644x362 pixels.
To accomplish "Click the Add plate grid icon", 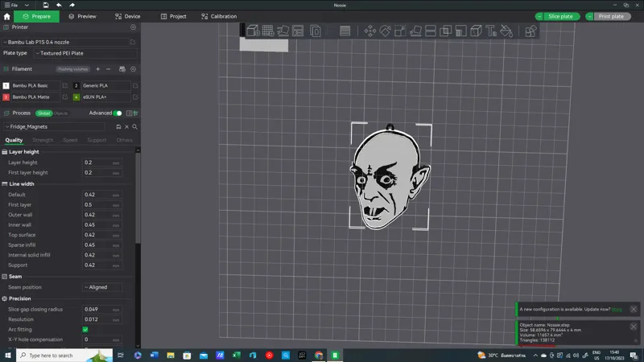I will (268, 31).
